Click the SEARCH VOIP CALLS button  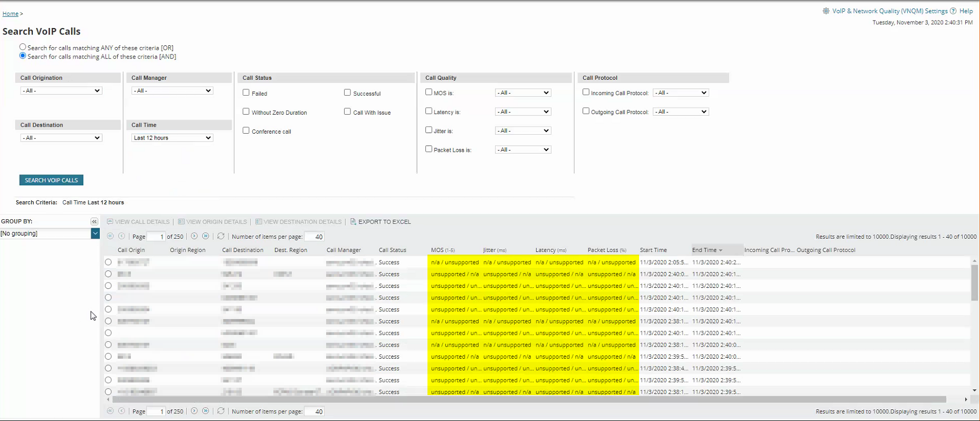(51, 180)
